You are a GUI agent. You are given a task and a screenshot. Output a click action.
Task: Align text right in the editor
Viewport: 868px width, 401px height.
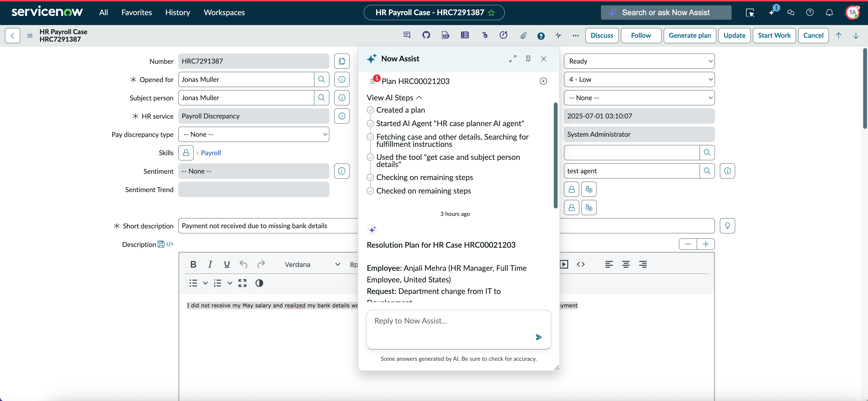643,265
